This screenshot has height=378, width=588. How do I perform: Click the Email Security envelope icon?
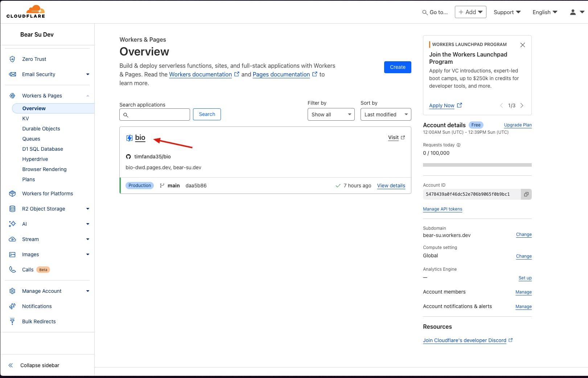[x=12, y=74]
